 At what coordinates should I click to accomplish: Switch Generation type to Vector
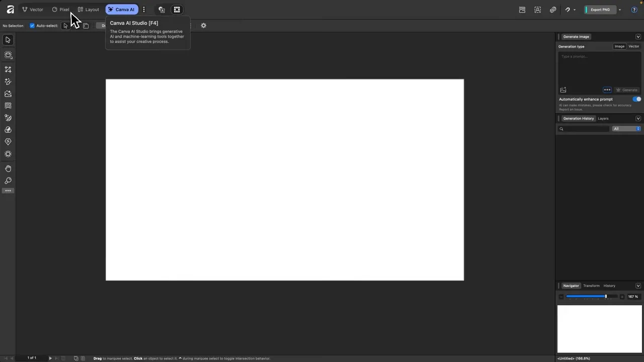pyautogui.click(x=633, y=46)
